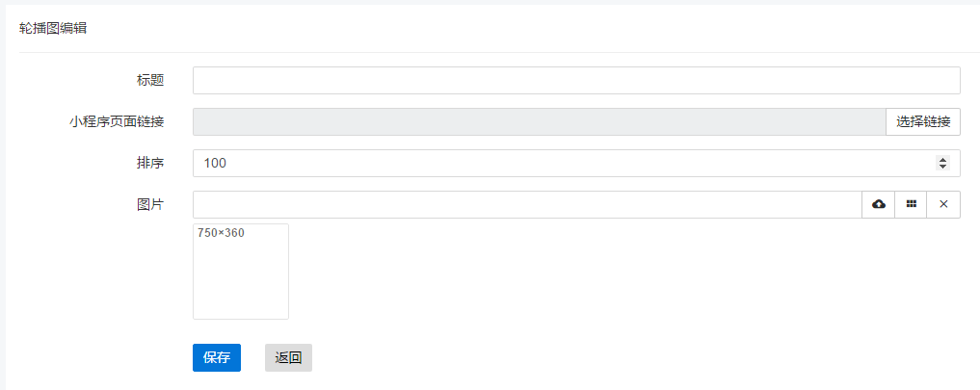Click the 图片 field label
This screenshot has width=980, height=390.
pos(150,204)
